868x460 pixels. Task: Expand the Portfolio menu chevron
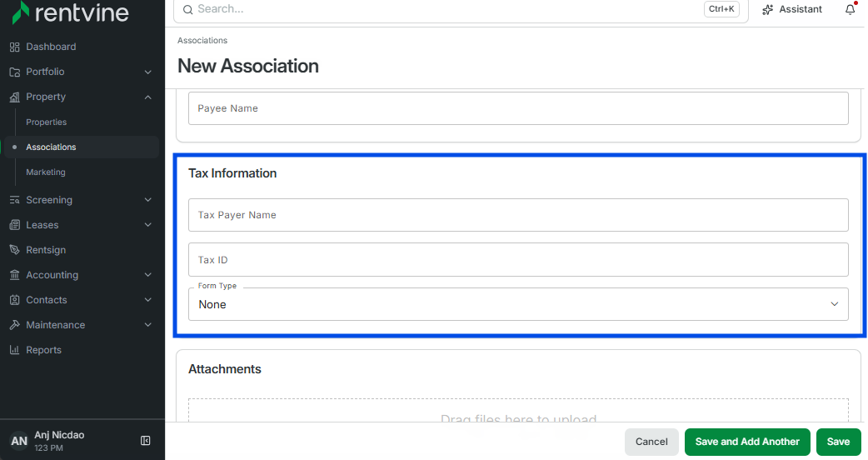tap(147, 72)
